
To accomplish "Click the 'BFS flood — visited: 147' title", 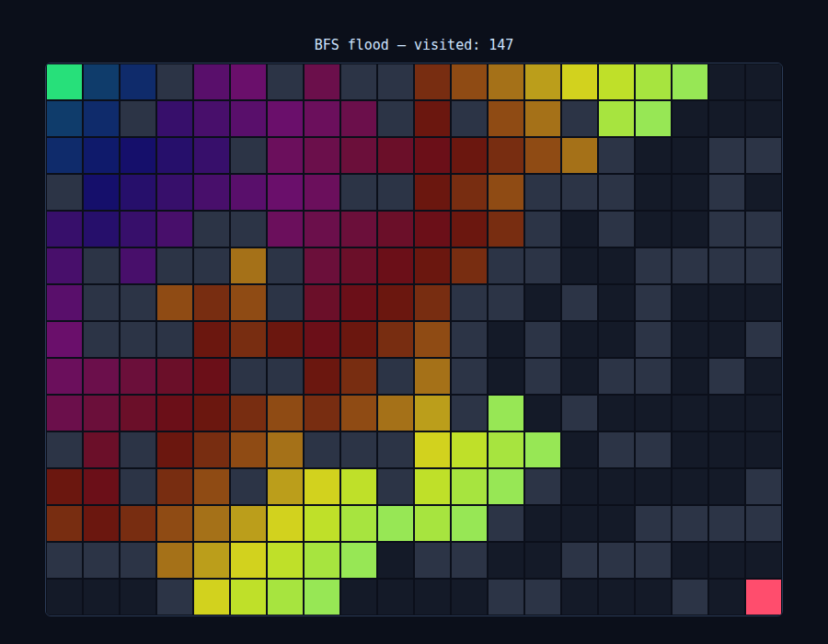I will pos(413,45).
